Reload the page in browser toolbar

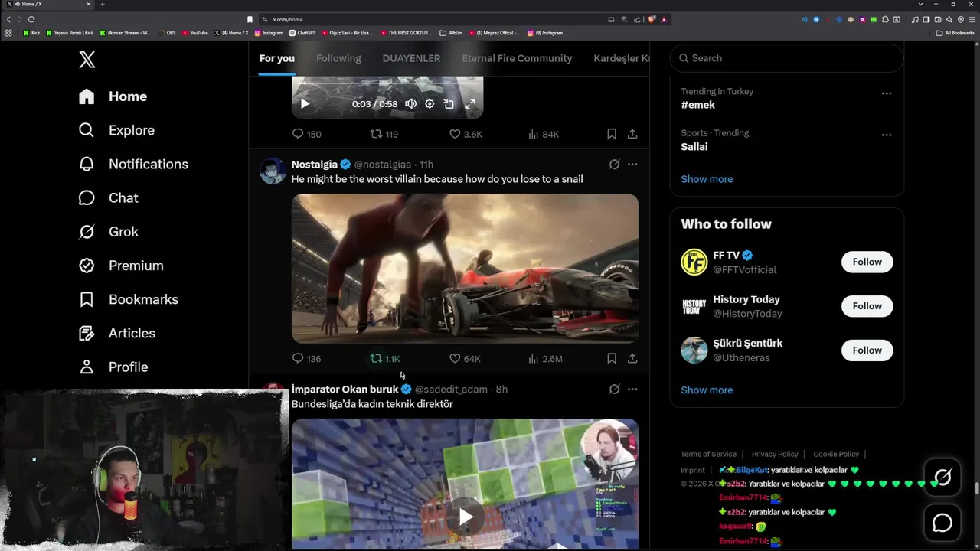(x=31, y=19)
